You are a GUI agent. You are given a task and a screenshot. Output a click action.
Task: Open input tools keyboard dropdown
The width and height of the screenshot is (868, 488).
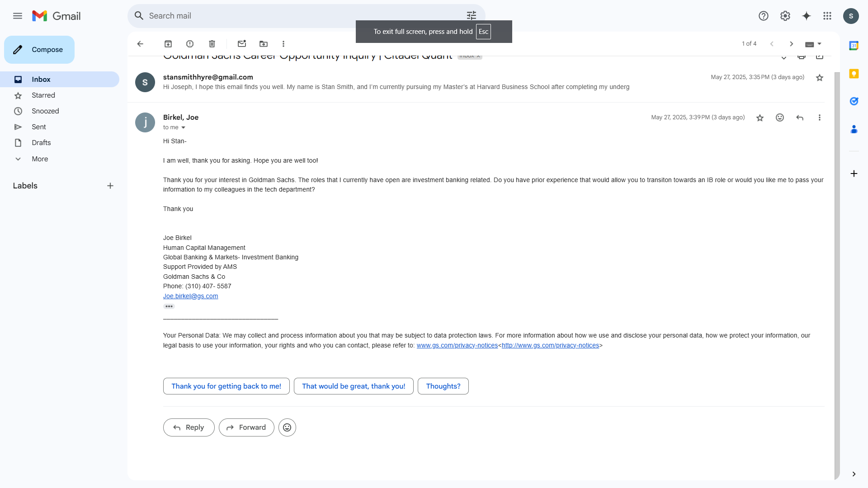click(x=813, y=44)
